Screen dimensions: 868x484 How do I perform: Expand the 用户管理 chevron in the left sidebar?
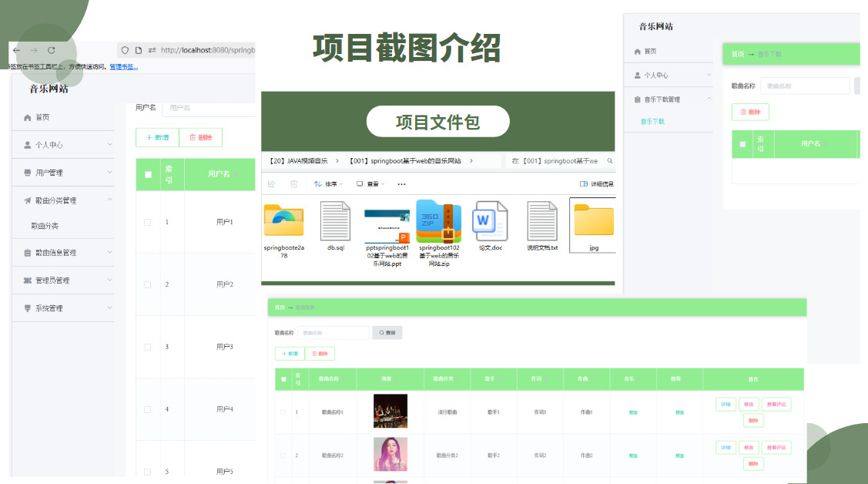(109, 172)
